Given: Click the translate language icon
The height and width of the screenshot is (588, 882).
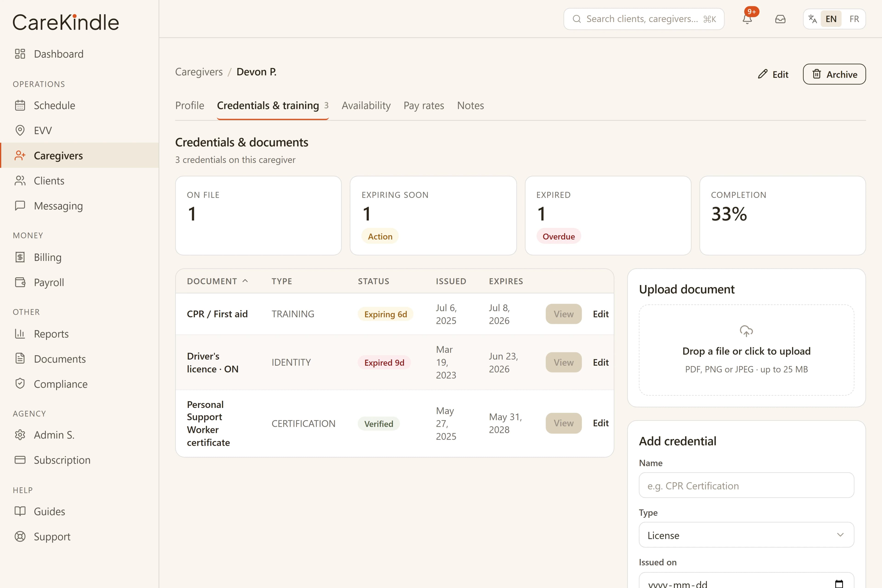Looking at the screenshot, I should pos(813,19).
